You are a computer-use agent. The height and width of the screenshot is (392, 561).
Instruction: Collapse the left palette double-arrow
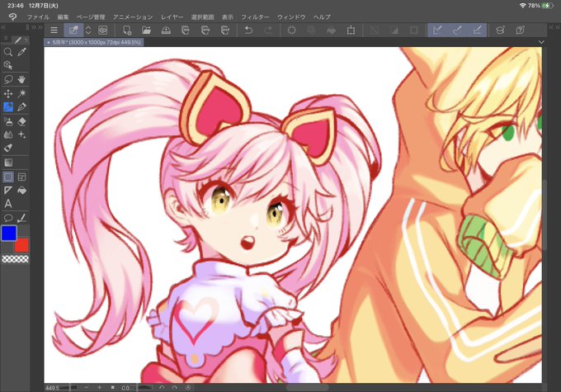(3, 27)
